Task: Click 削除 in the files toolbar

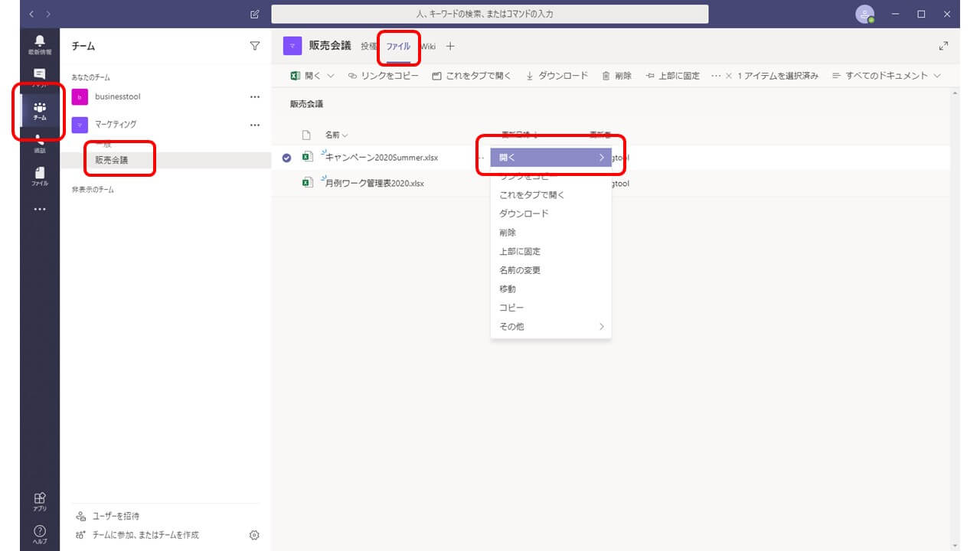Action: [x=617, y=76]
